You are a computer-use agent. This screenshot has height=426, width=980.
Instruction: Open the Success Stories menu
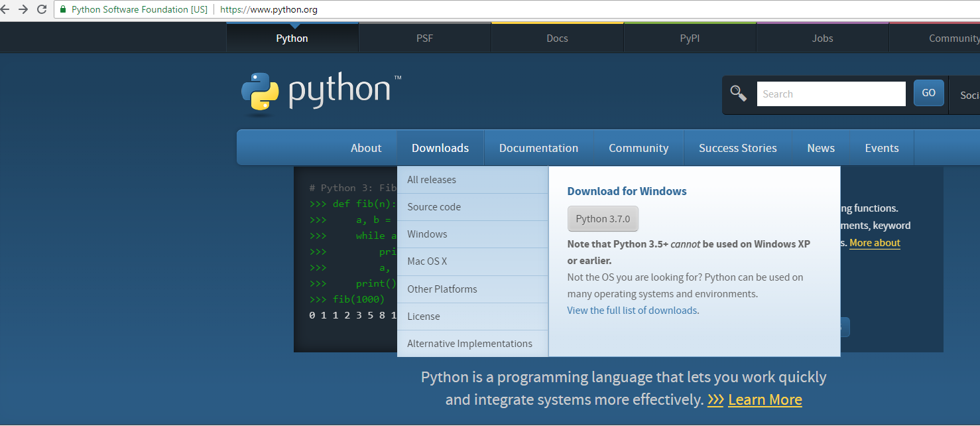(x=737, y=148)
